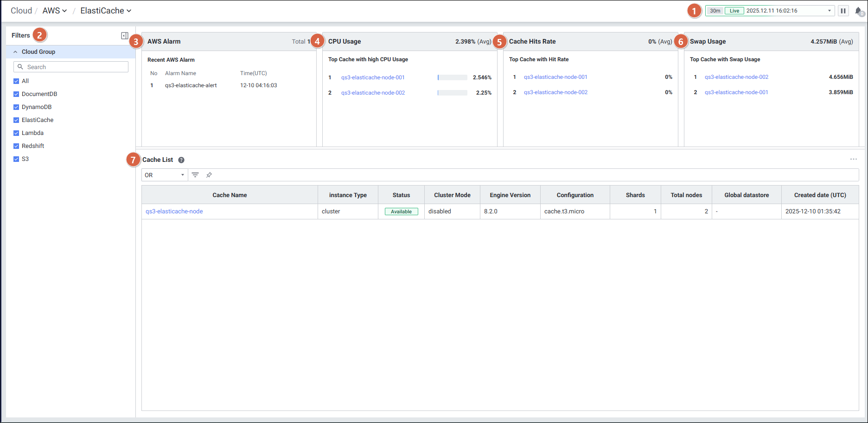This screenshot has width=868, height=423.
Task: Collapse the Cloud Group section
Action: [15, 52]
